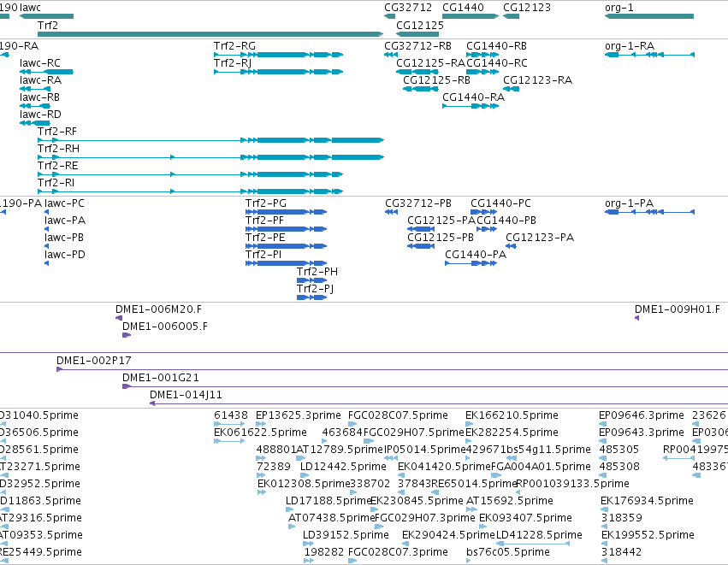Click transcript CG1440-RA label
Viewport: 728px width, 565px height.
pyautogui.click(x=473, y=97)
